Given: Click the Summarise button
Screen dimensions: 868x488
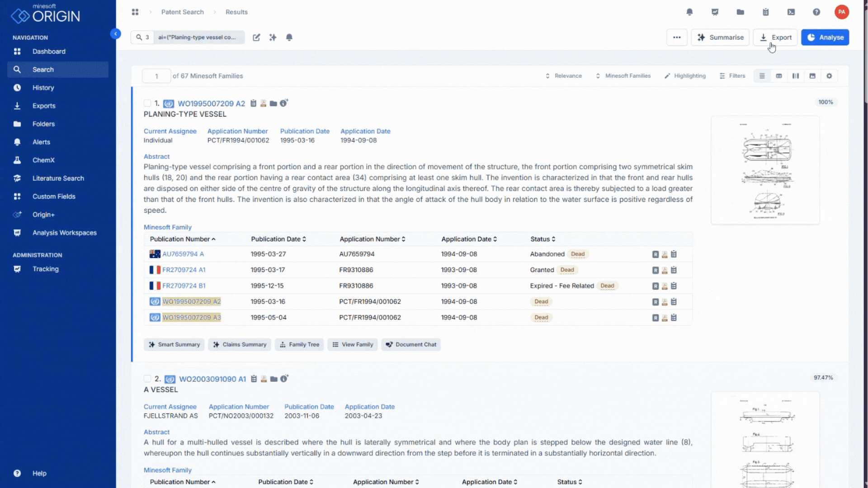Looking at the screenshot, I should (720, 38).
